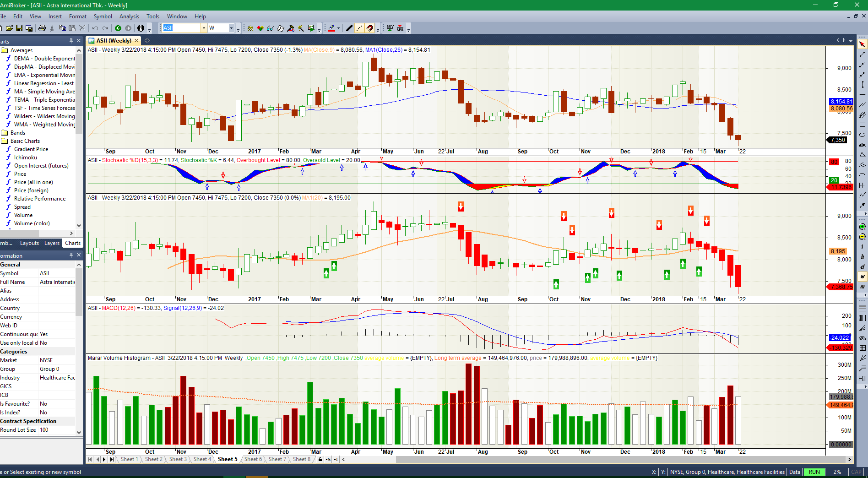Select the arc drawing tool
This screenshot has width=868, height=478.
point(863,175)
